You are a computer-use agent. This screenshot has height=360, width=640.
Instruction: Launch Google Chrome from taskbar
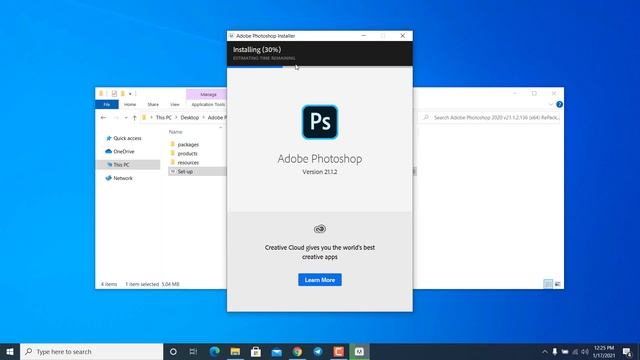point(297,352)
